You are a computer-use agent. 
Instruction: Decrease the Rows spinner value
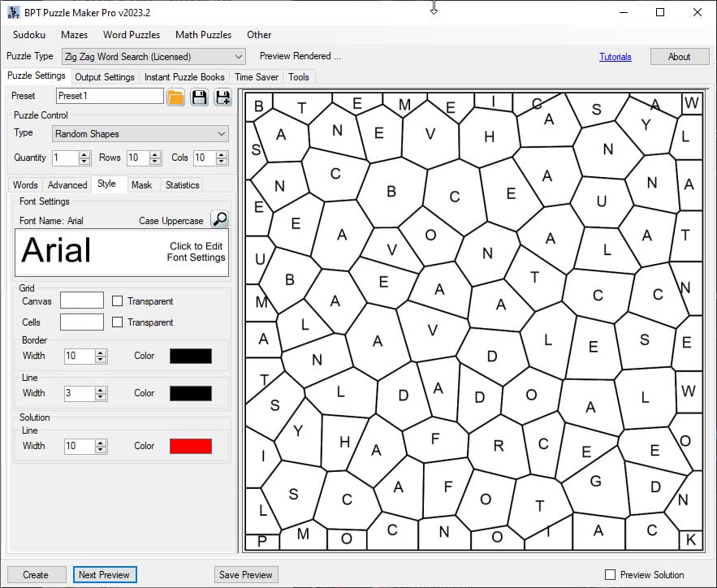click(156, 162)
